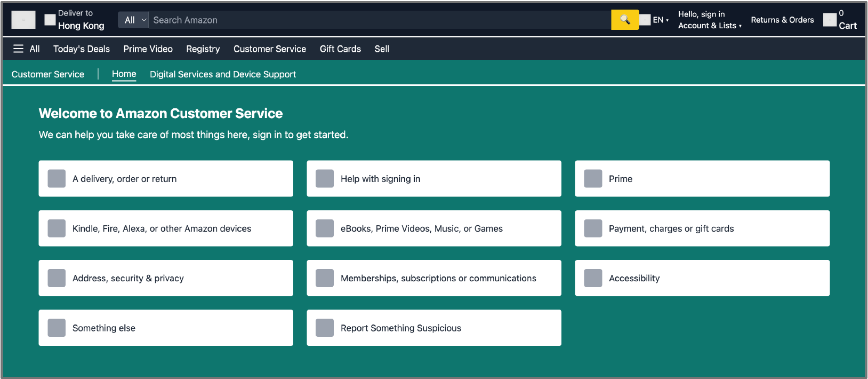Select Report Something Suspicious
Screen dimensions: 868x379
[x=434, y=328]
